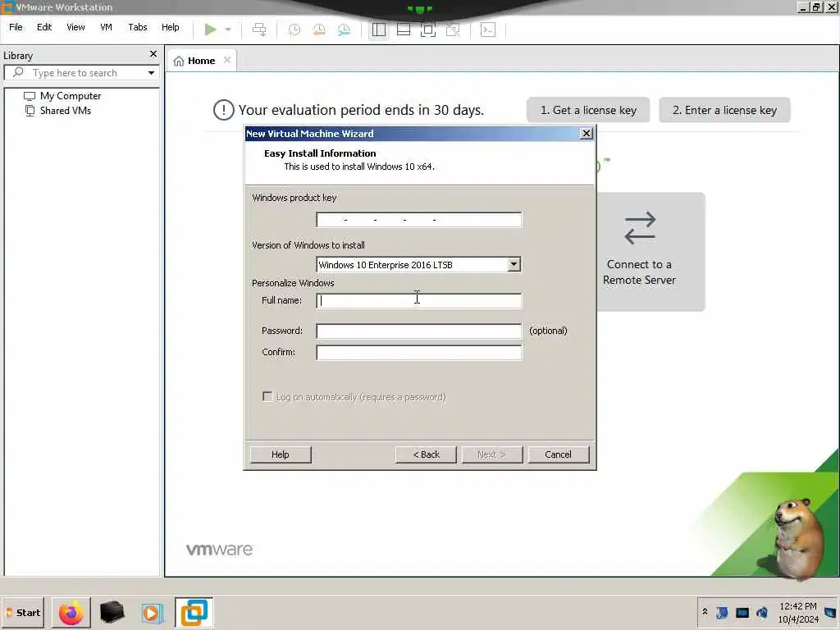Click Cancel in the wizard
The width and height of the screenshot is (840, 630).
(558, 454)
